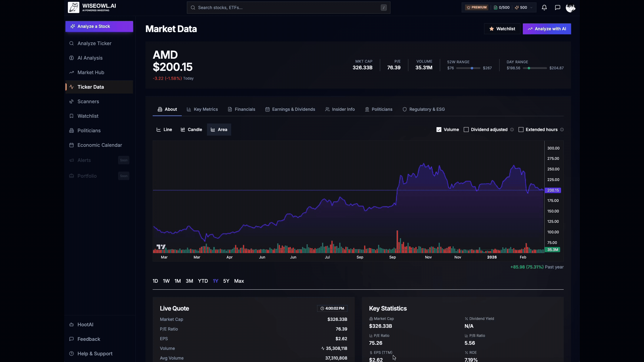The image size is (644, 362).
Task: Open the Politicians tab for AMD
Action: point(382,109)
